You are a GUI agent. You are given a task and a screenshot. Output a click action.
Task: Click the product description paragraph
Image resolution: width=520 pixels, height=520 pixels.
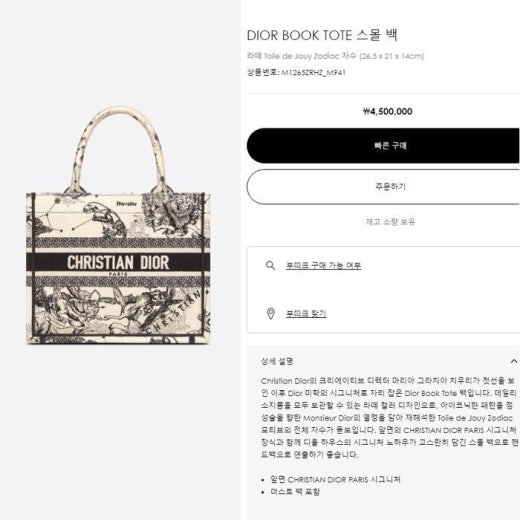389,418
